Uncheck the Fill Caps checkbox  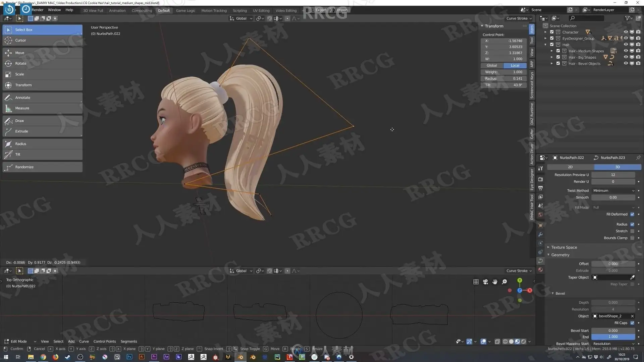point(632,323)
